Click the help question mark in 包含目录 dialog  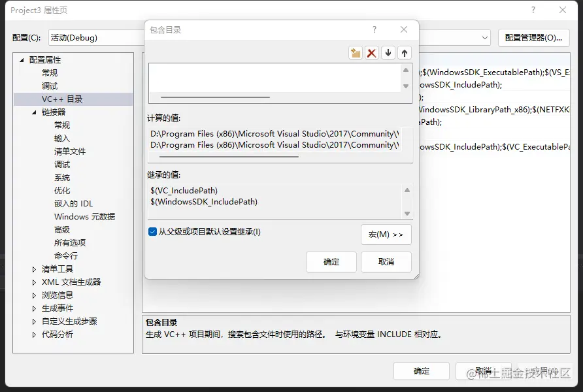(375, 29)
